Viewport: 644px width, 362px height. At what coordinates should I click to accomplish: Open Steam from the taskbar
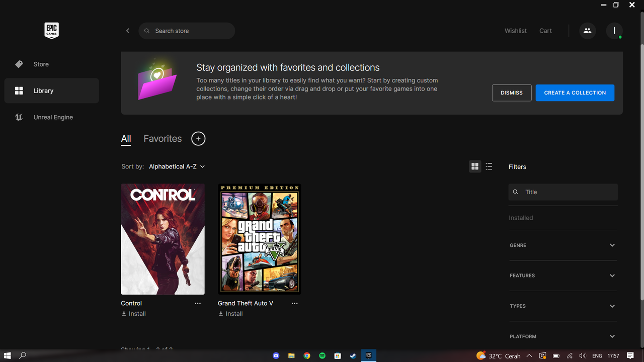click(353, 355)
